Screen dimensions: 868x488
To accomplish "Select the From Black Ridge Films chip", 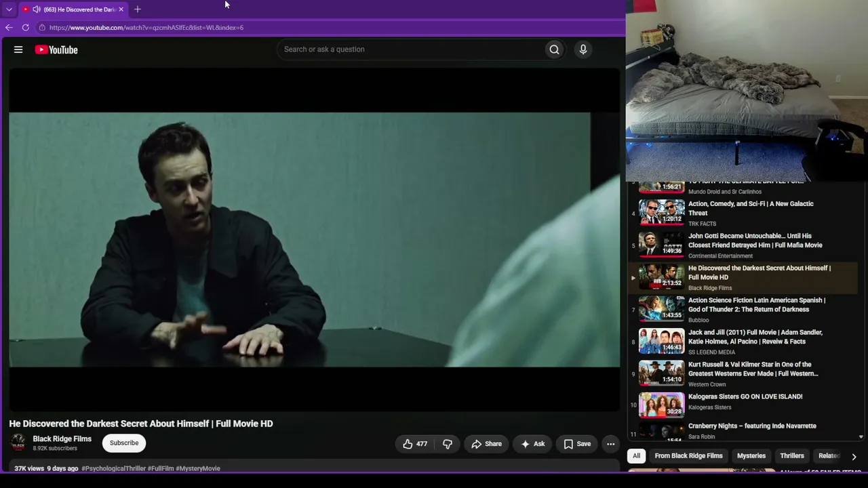I will click(x=688, y=456).
